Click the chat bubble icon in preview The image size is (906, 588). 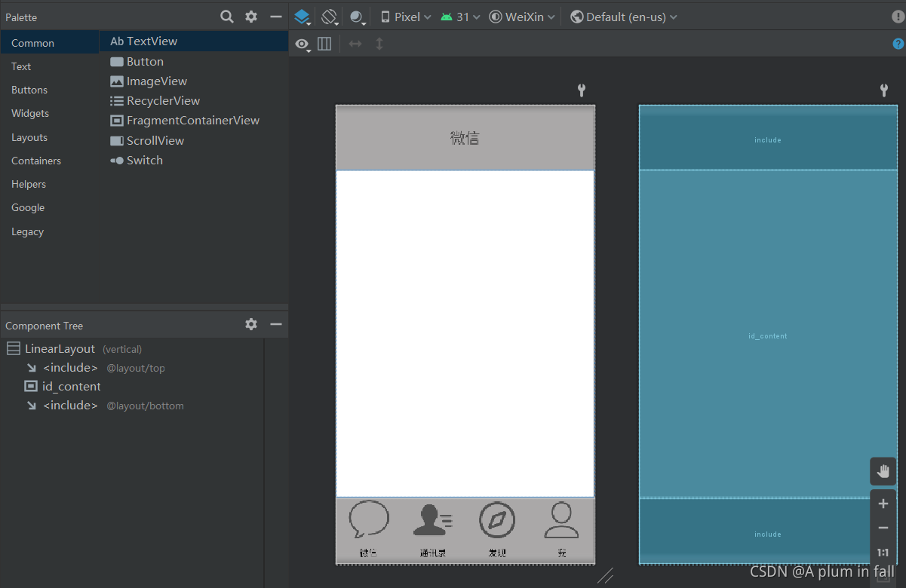(x=369, y=519)
